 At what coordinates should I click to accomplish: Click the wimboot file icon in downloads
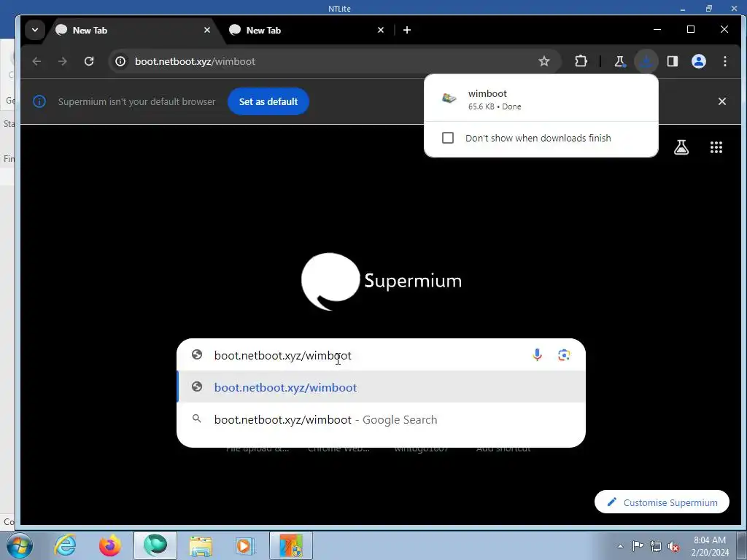[449, 98]
